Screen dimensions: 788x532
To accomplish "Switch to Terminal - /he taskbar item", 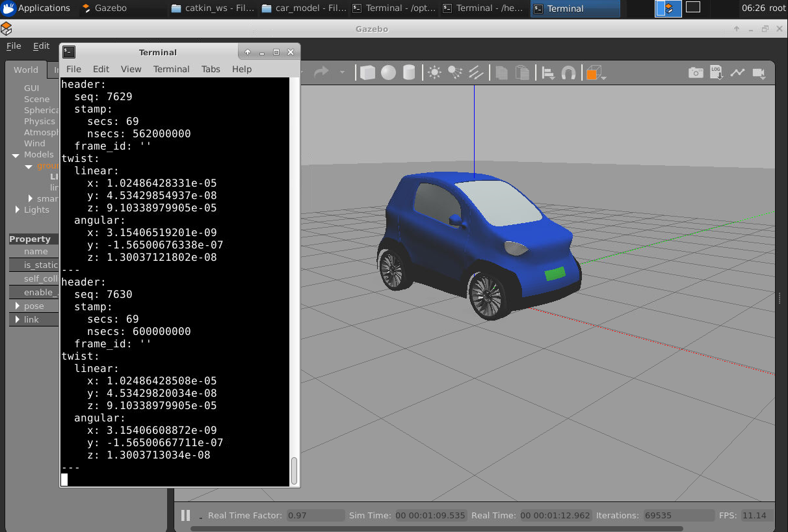I will coord(485,8).
